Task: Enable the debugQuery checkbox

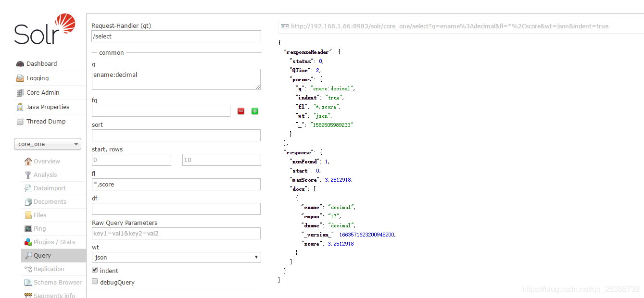Action: pyautogui.click(x=95, y=282)
